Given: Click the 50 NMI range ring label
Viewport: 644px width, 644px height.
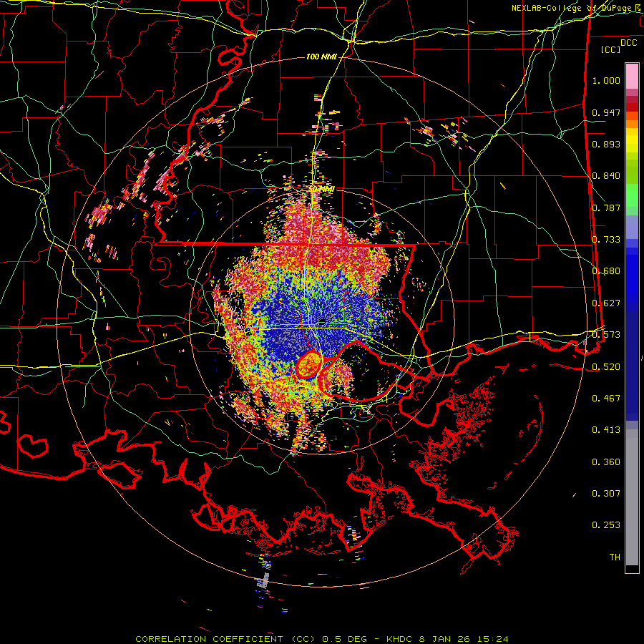Looking at the screenshot, I should coord(322,190).
